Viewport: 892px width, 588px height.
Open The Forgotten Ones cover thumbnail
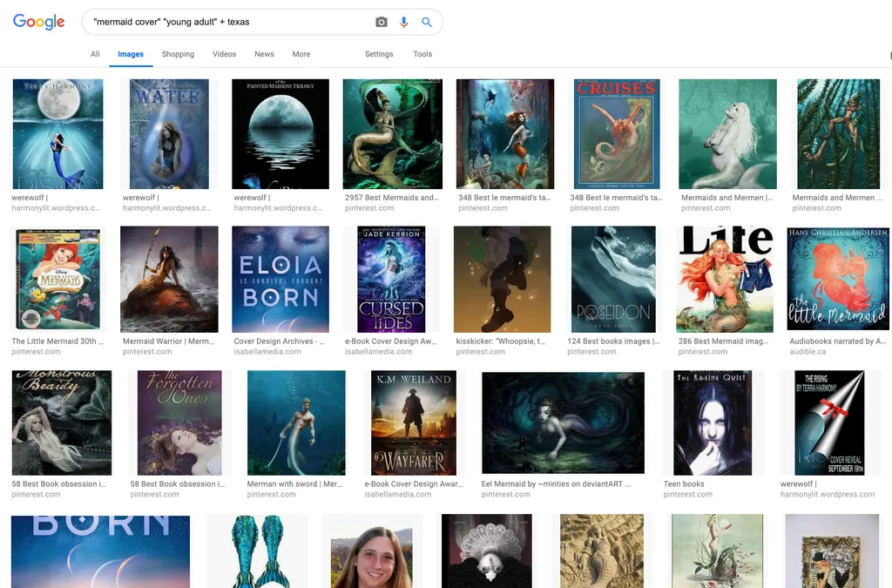[x=179, y=422]
